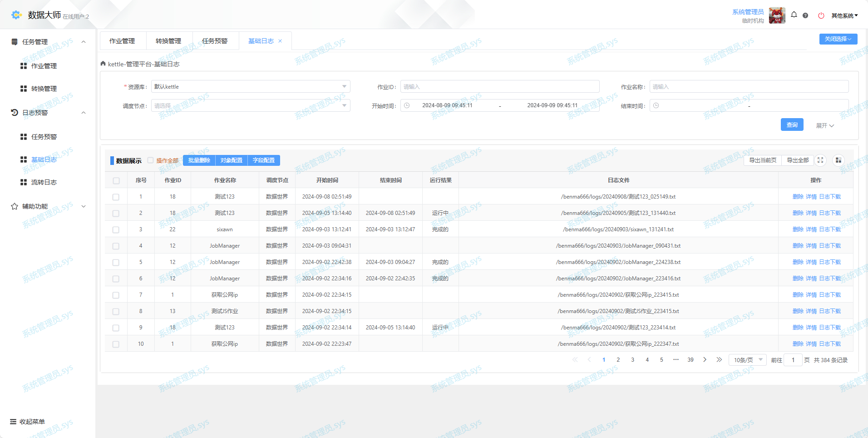Close the 基础日志 tab
Screen dimensions: 868x438
(280, 41)
